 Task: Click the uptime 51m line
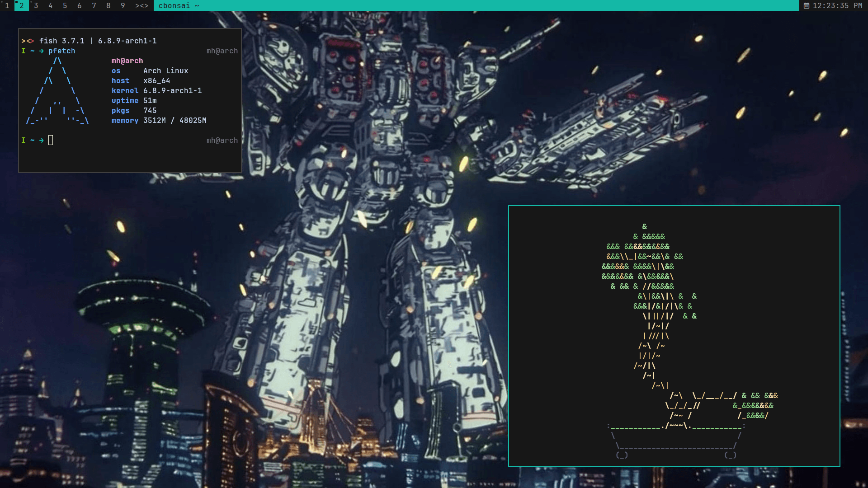pyautogui.click(x=134, y=101)
